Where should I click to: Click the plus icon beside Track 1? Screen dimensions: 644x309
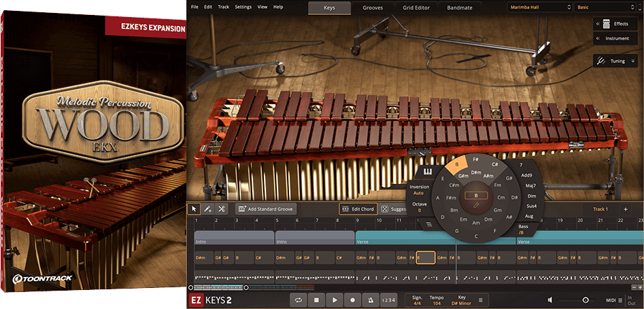[626, 209]
